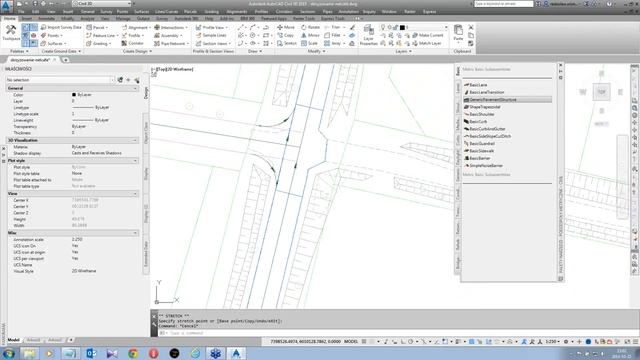Switch to the Insert ribbon tab
The width and height of the screenshot is (640, 360).
pos(27,19)
